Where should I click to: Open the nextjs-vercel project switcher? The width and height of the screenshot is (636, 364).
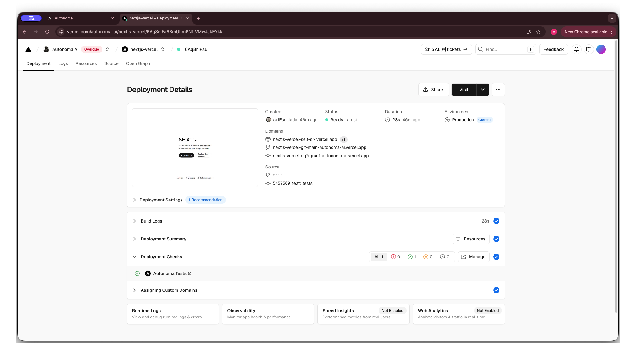163,49
